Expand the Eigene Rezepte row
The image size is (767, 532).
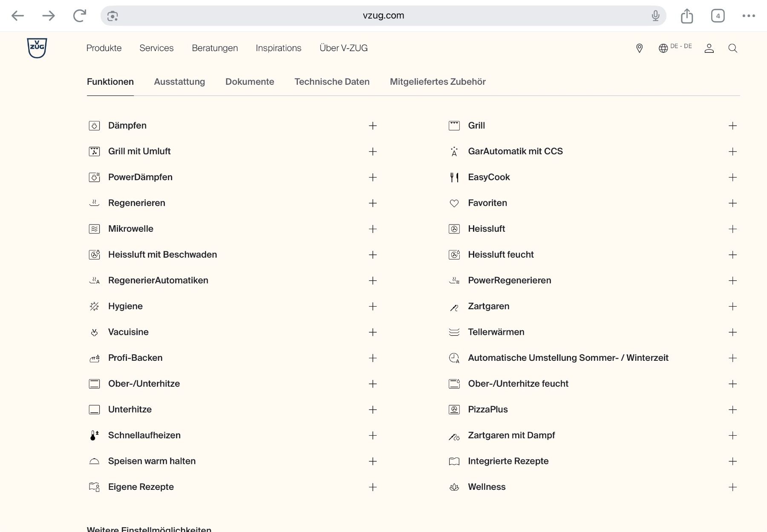tap(373, 487)
